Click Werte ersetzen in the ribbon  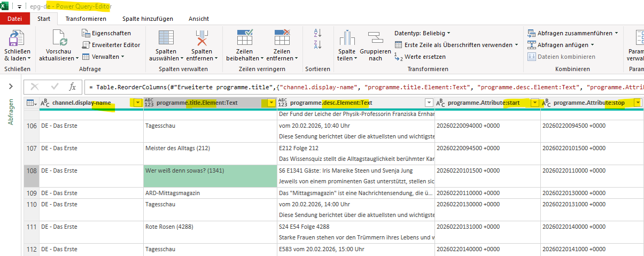pyautogui.click(x=424, y=57)
